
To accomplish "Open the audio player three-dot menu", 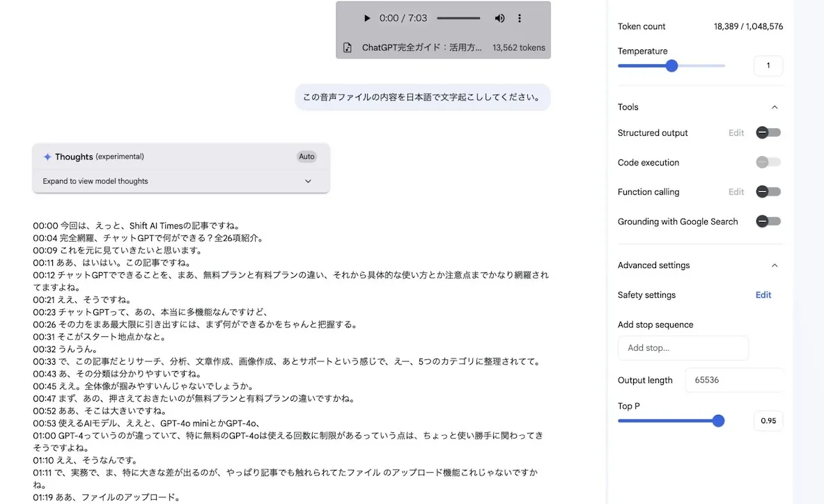I will [520, 19].
